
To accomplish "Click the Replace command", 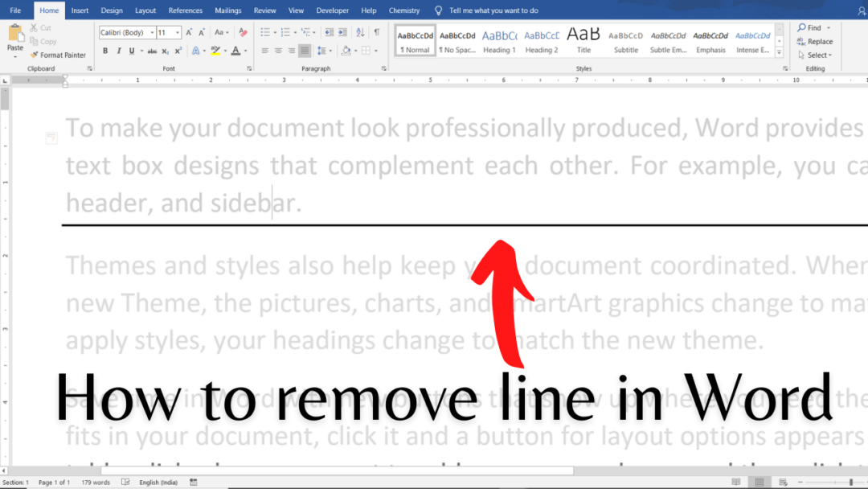I will click(x=816, y=41).
